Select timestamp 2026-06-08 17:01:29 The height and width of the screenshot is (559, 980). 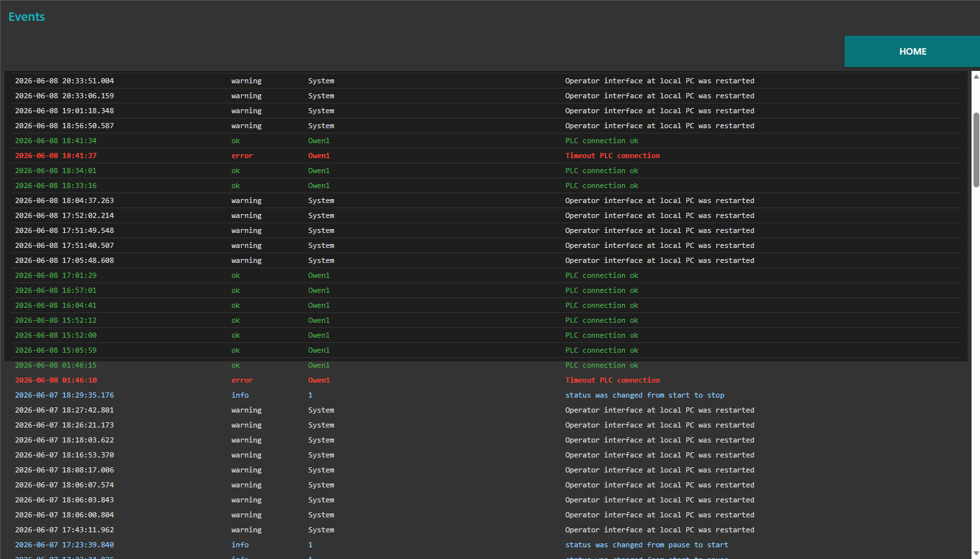(56, 275)
